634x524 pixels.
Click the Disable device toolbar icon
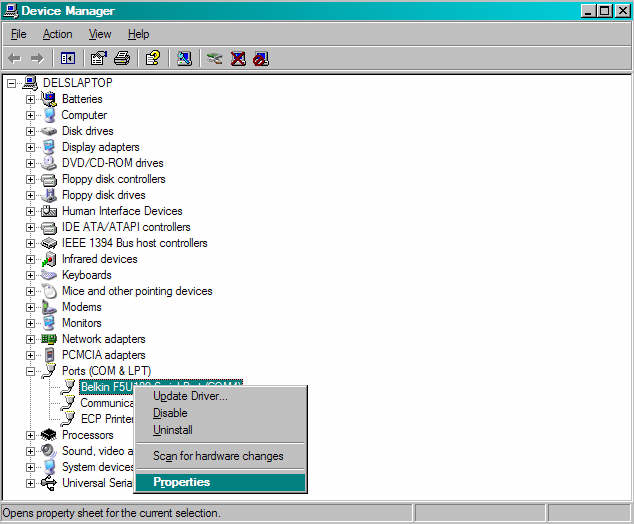coord(261,58)
